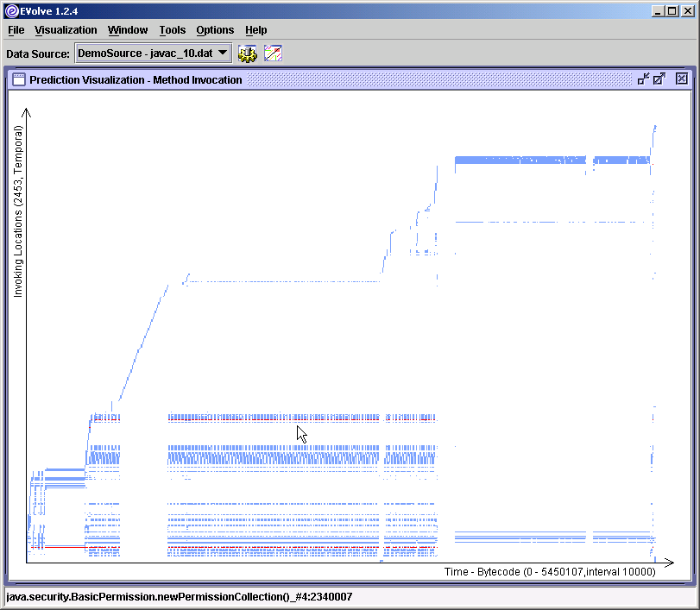Expand the Data Source dropdown
The image size is (700, 610).
153,53
